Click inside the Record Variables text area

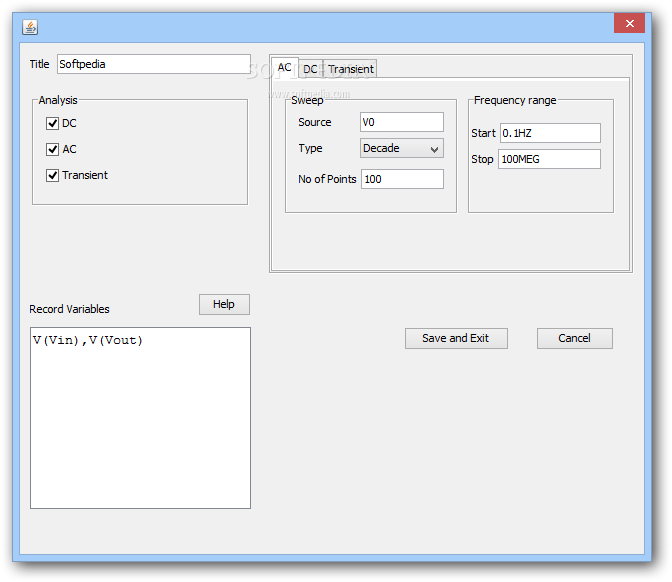[141, 418]
